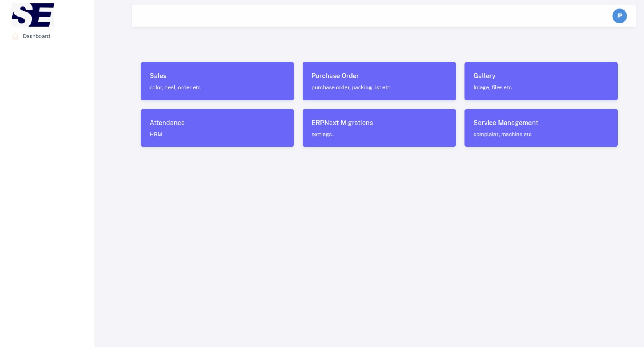Open the Dashboard sidebar link
The image size is (644, 347).
pos(36,36)
